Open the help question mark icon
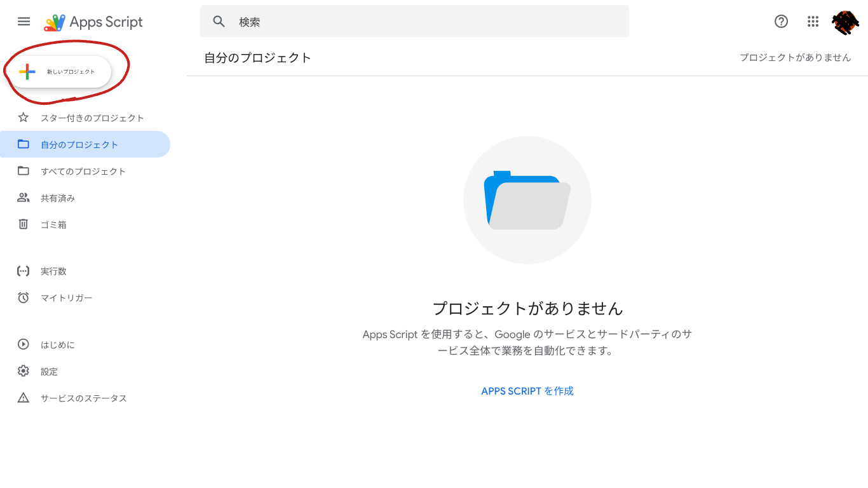This screenshot has height=488, width=868. [781, 22]
